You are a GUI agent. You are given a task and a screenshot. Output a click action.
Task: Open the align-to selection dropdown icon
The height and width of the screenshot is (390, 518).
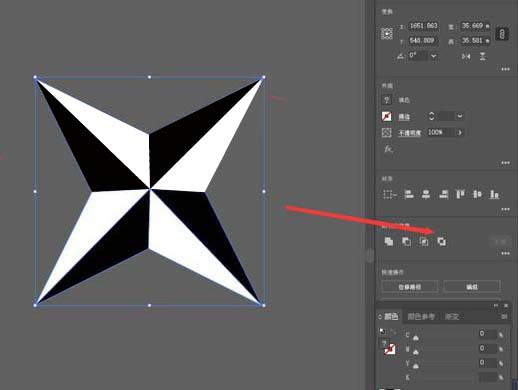(x=389, y=194)
